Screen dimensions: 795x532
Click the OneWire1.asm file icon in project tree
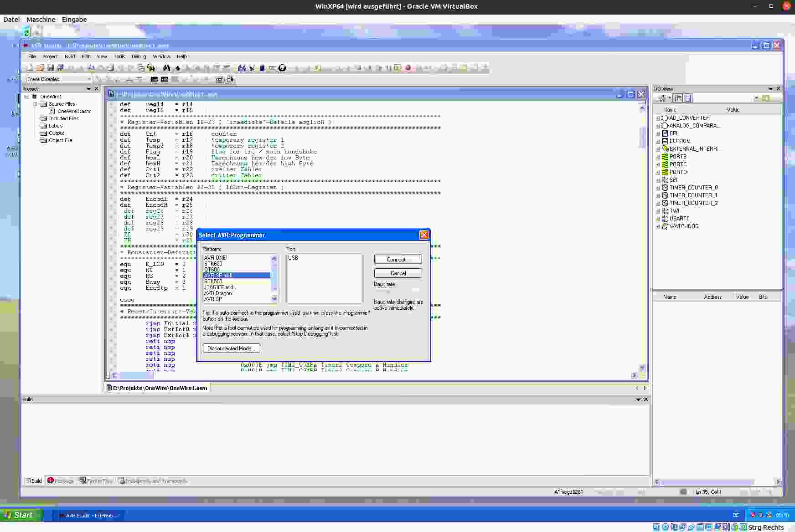tap(52, 111)
